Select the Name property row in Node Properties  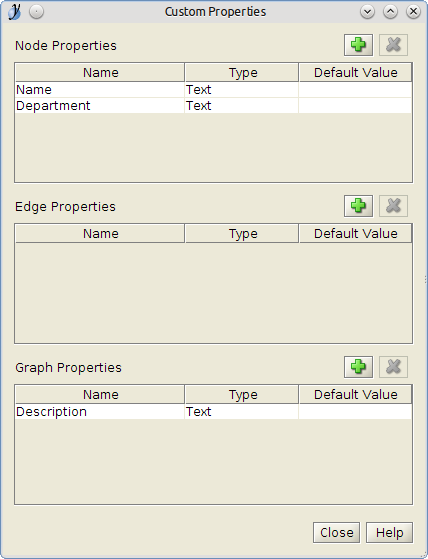coord(213,89)
